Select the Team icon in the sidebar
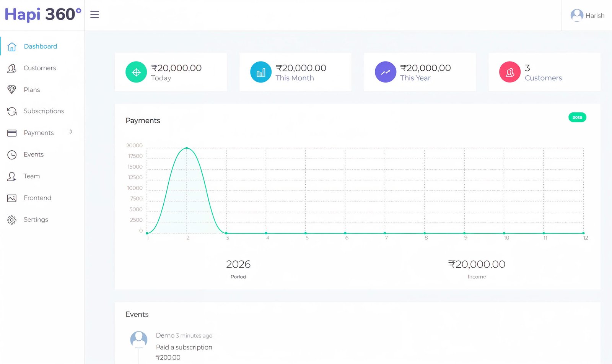 coord(12,176)
